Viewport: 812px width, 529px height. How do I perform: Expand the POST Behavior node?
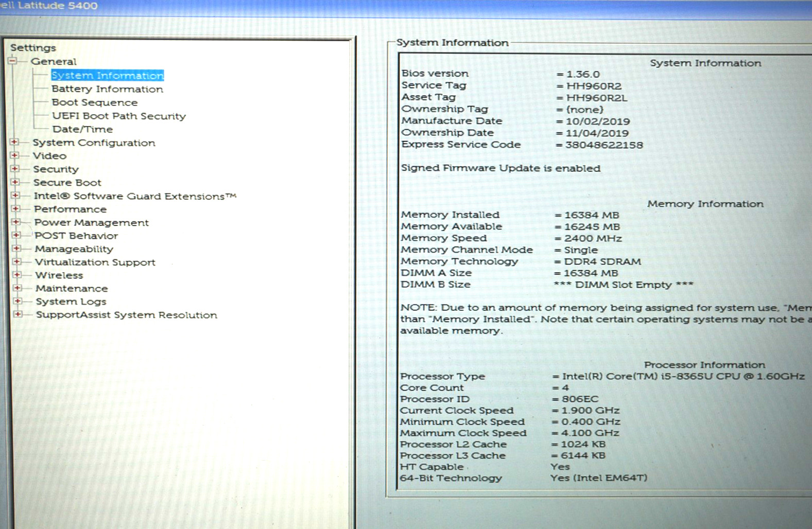(x=16, y=235)
